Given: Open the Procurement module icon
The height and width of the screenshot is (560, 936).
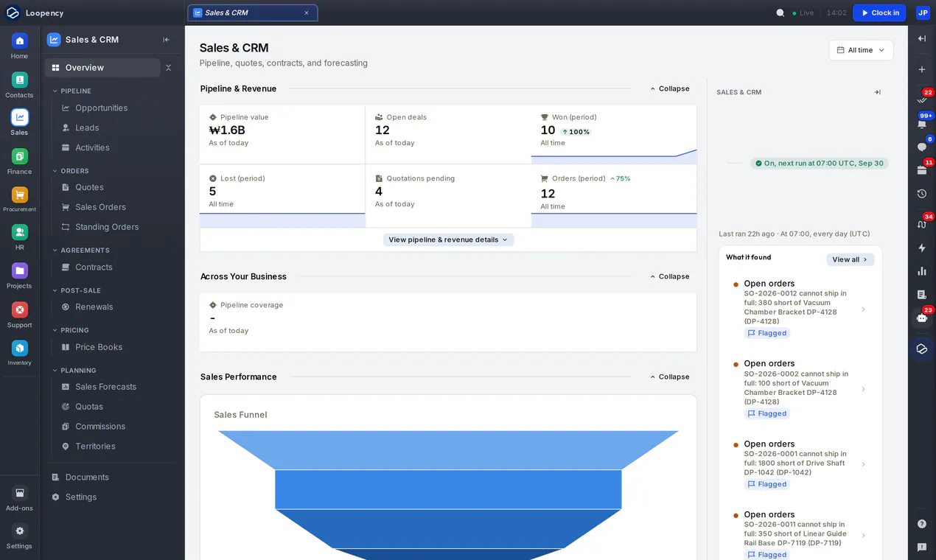Looking at the screenshot, I should pos(20,195).
